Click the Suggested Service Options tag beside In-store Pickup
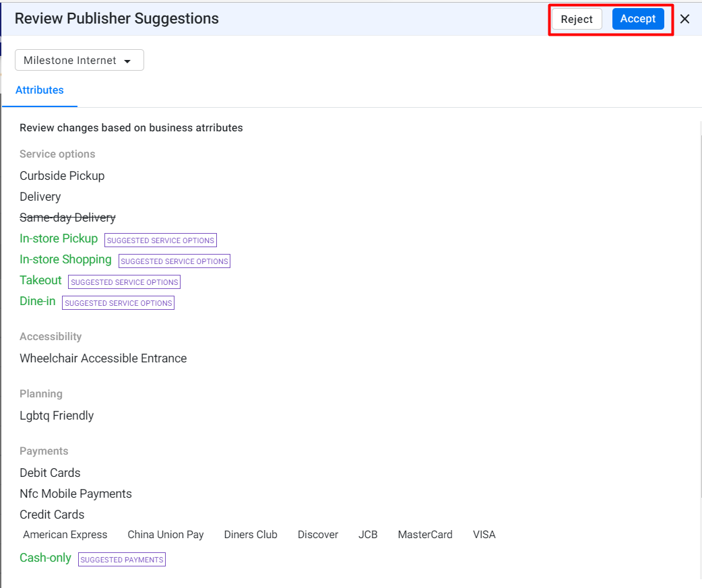The height and width of the screenshot is (588, 702). 161,240
